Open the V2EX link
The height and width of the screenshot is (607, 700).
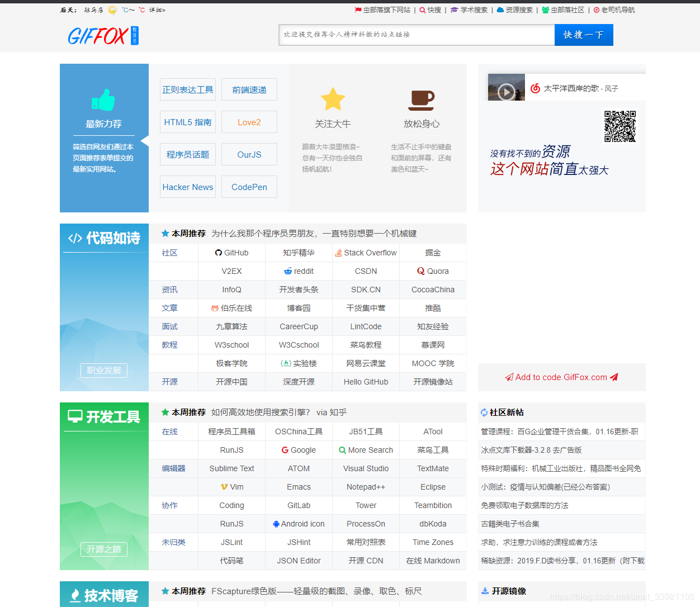pos(231,271)
